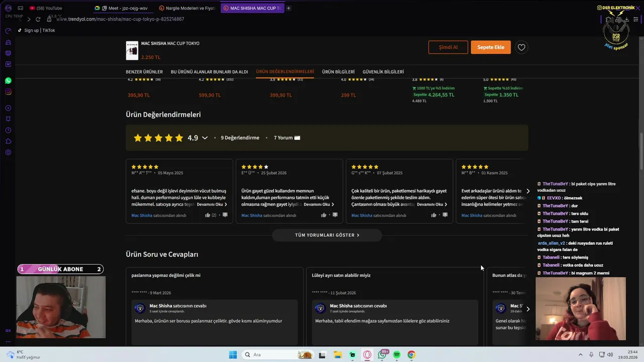Open History clock icon in sidebar
This screenshot has width=644, height=362.
[x=8, y=130]
